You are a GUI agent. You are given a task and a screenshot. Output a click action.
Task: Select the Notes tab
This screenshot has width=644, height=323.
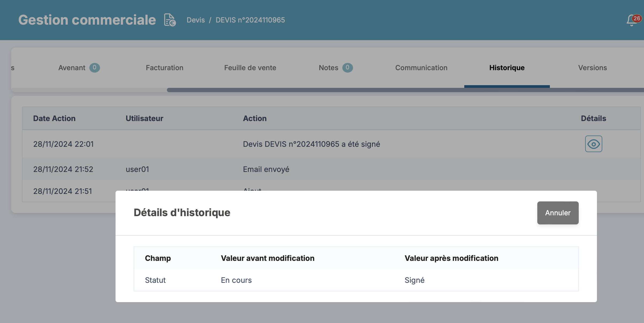328,68
